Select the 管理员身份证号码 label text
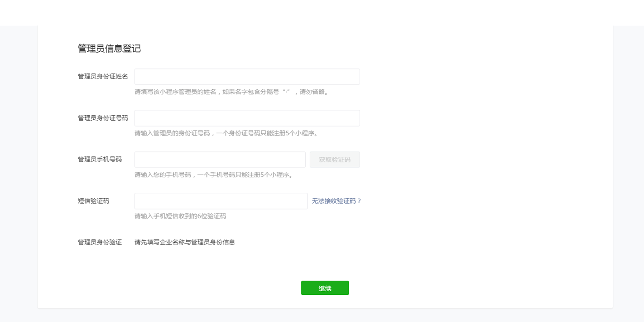The width and height of the screenshot is (644, 322). (x=103, y=118)
